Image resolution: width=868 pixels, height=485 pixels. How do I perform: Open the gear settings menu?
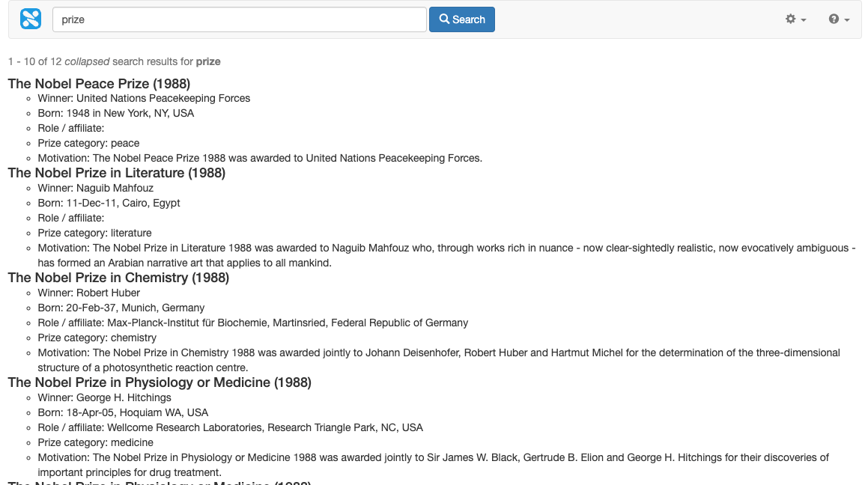click(795, 19)
